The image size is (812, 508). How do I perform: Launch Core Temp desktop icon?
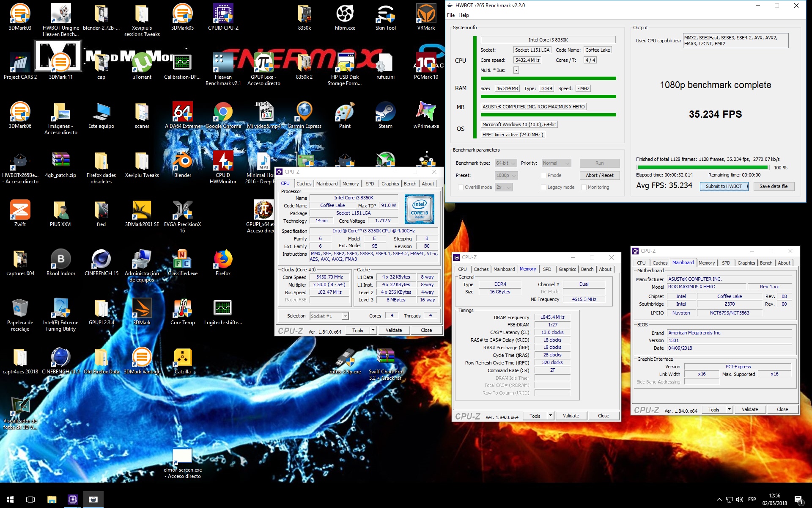tap(182, 312)
